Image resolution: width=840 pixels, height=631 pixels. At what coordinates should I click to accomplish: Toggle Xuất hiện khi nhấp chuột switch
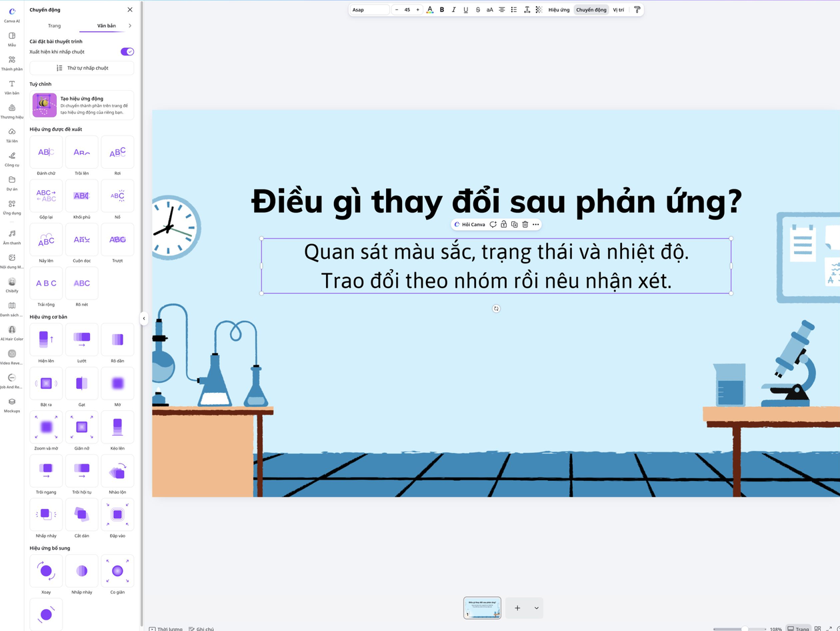pyautogui.click(x=127, y=51)
